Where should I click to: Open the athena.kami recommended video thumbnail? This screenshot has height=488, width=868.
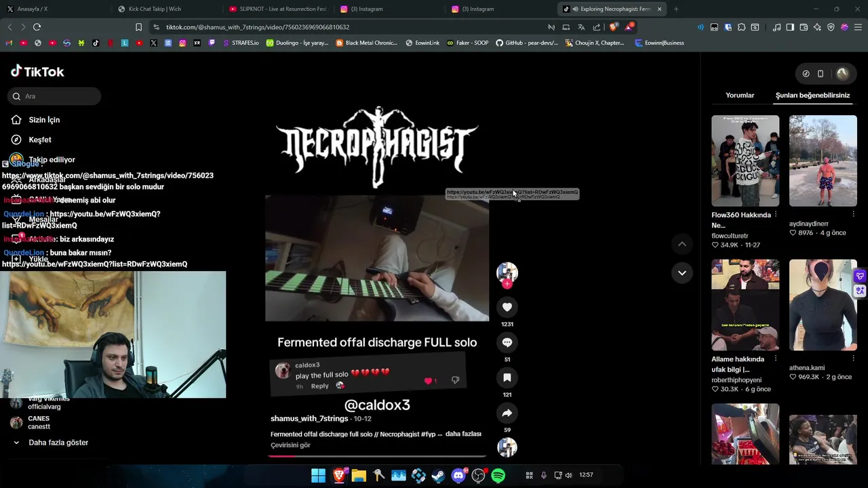click(823, 305)
